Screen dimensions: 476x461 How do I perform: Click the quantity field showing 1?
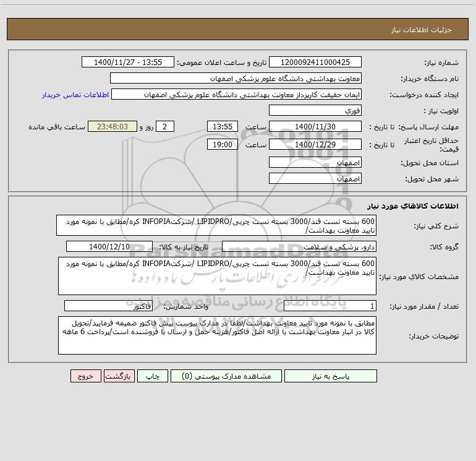[330, 306]
